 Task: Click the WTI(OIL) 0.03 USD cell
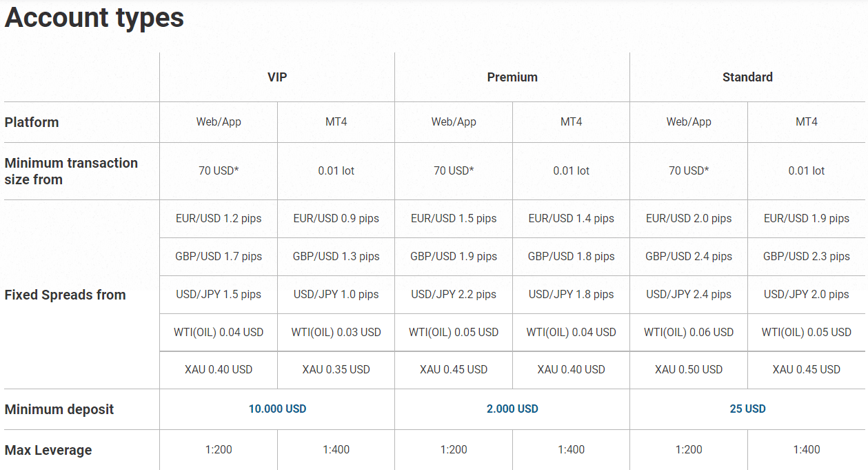336,332
